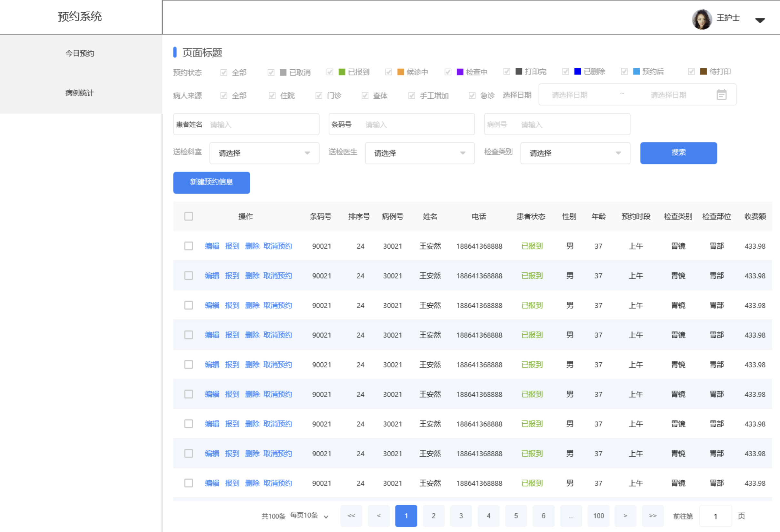
Task: Open the 送检科室 dropdown
Action: pyautogui.click(x=264, y=153)
